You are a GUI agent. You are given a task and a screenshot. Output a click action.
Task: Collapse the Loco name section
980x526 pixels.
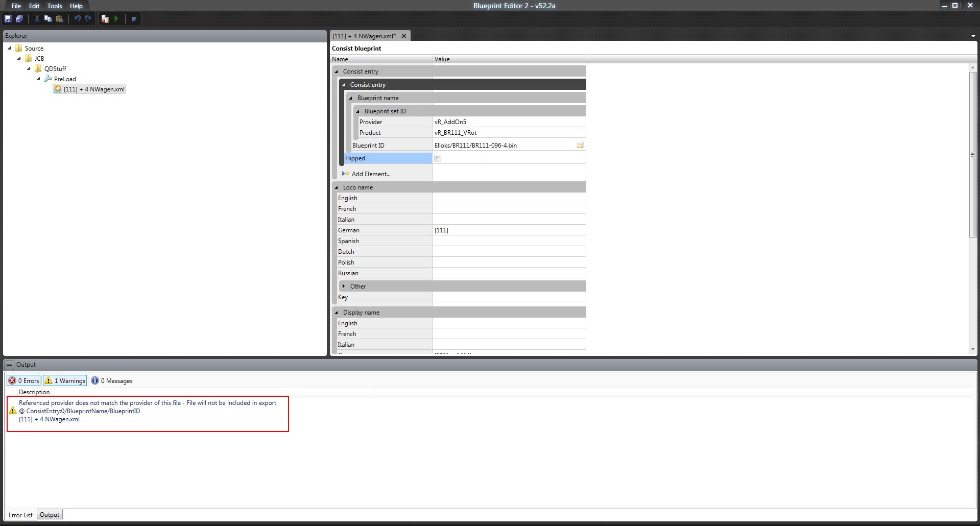[x=337, y=187]
